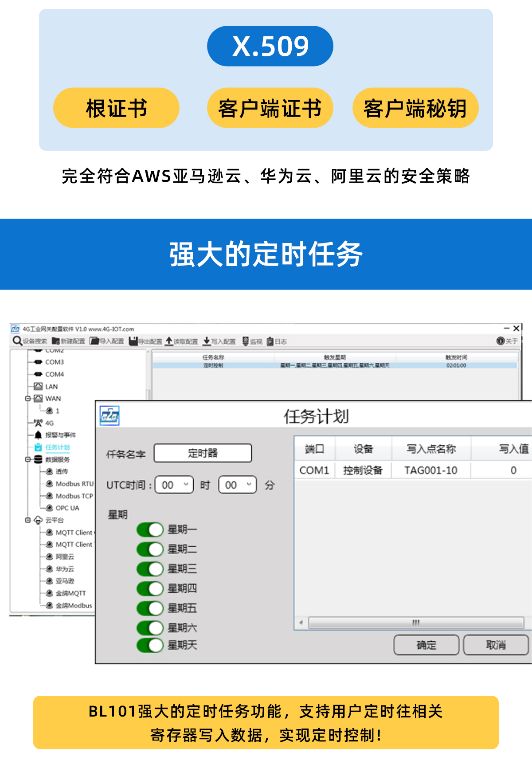532x764 pixels.
Task: Select Modbus TCP in data services
Action: 74,496
